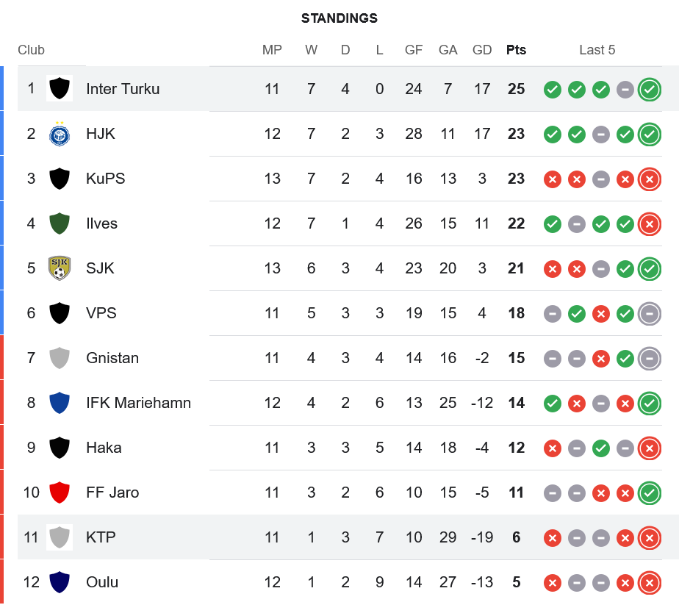Click Inter Turku's latest win result icon
This screenshot has height=616, width=679.
(649, 90)
